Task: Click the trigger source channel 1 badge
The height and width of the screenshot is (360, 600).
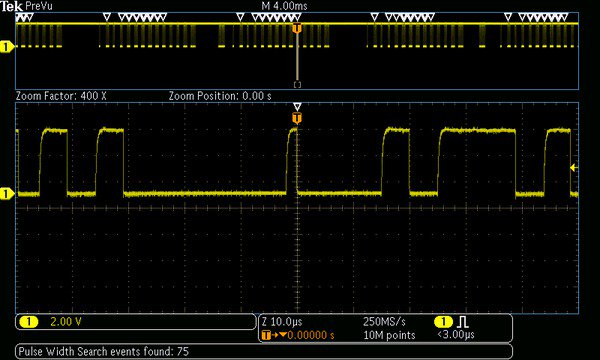Action: coord(443,322)
